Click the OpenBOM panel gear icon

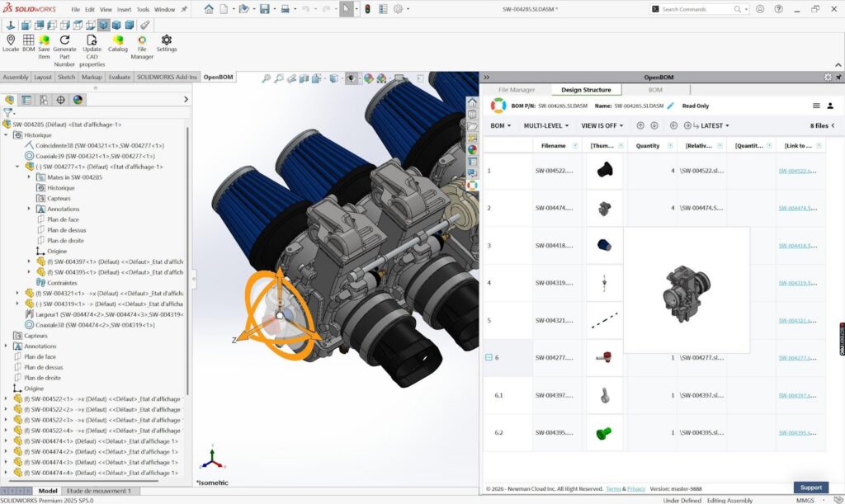tap(828, 77)
